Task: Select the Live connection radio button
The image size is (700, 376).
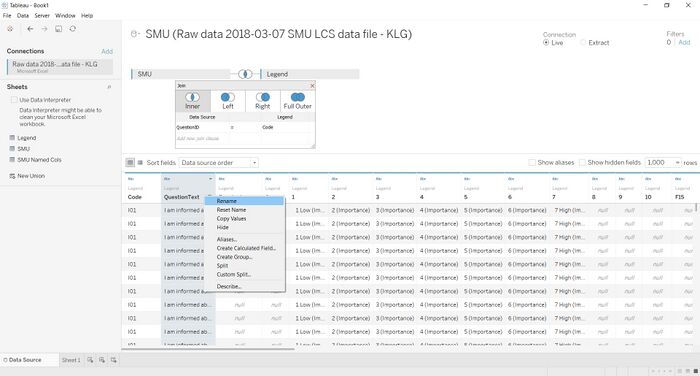Action: [x=546, y=43]
